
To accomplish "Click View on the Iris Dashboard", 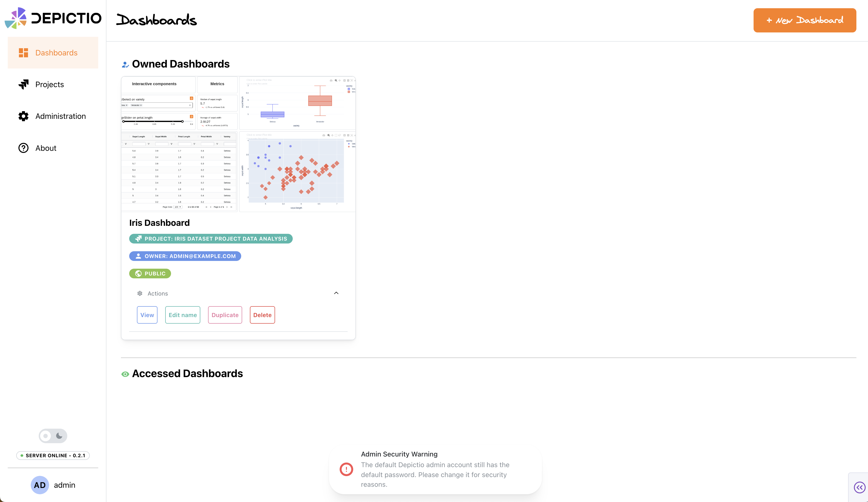I will [147, 315].
